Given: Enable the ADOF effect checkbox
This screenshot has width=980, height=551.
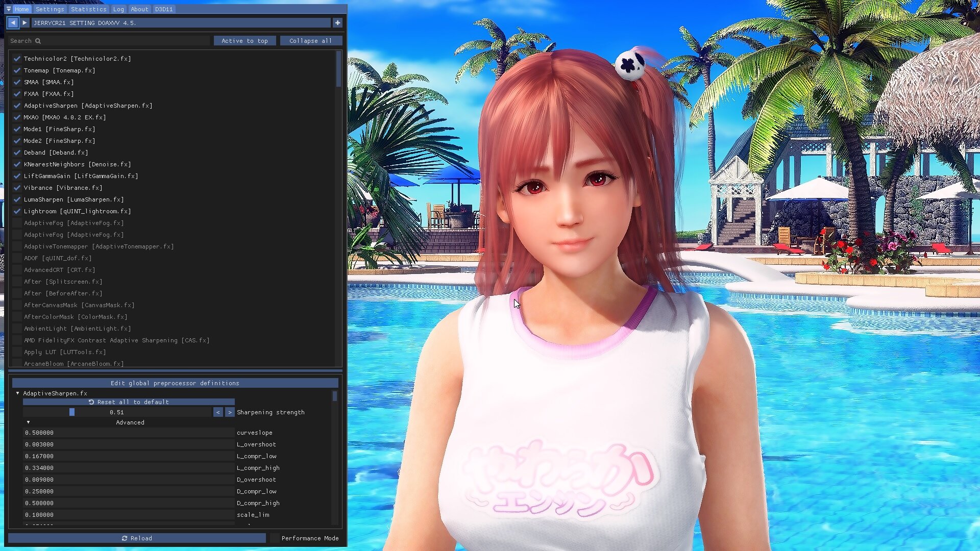Looking at the screenshot, I should [17, 258].
